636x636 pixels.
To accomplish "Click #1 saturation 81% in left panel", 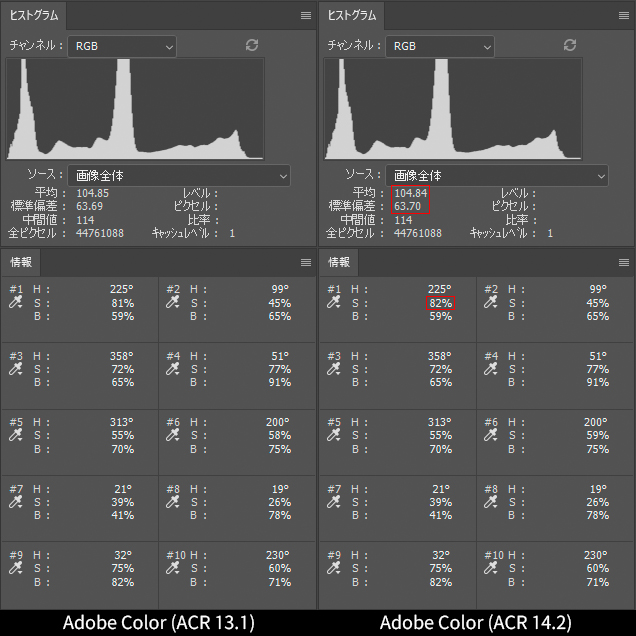I will tap(123, 303).
